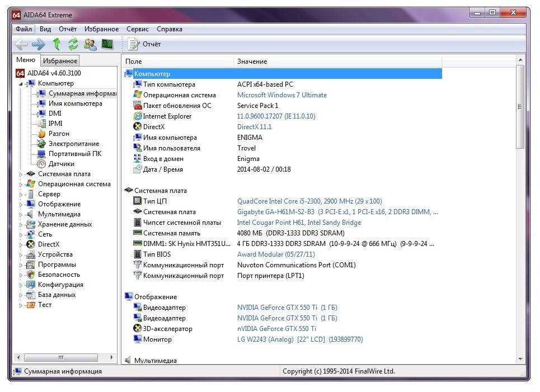
Task: Select Имя компьютера in the left tree
Action: (x=75, y=103)
